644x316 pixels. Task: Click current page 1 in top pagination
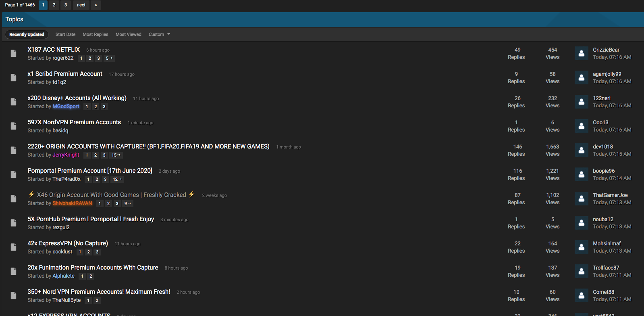43,5
